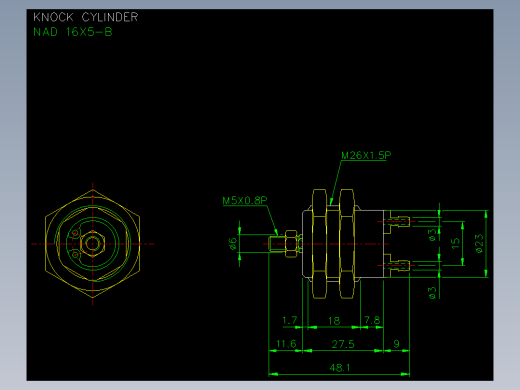Click the M26X1.5P thread annotation
The image size is (520, 390).
366,155
